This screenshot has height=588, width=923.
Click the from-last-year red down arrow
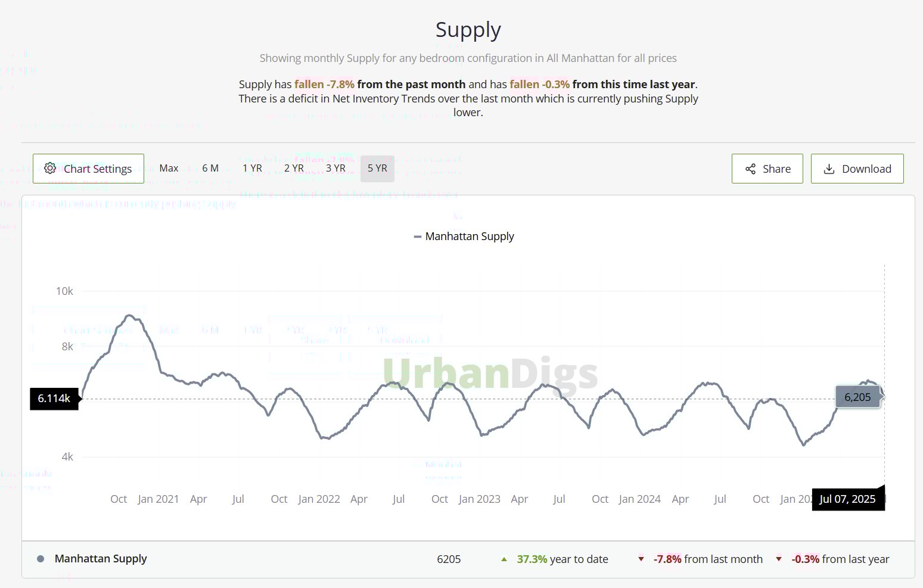(x=779, y=559)
